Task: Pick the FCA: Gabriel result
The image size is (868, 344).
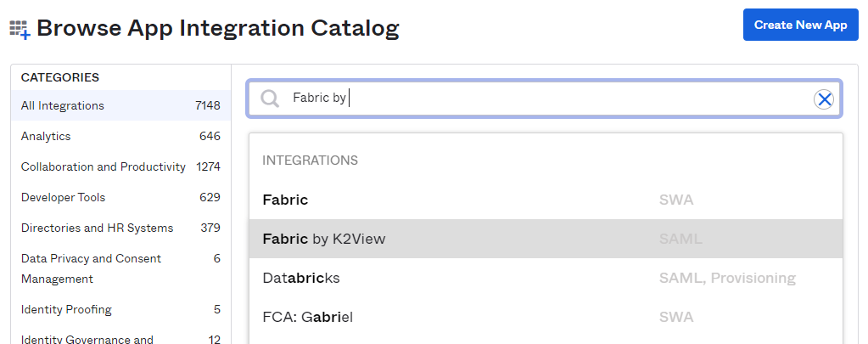Action: pyautogui.click(x=307, y=317)
